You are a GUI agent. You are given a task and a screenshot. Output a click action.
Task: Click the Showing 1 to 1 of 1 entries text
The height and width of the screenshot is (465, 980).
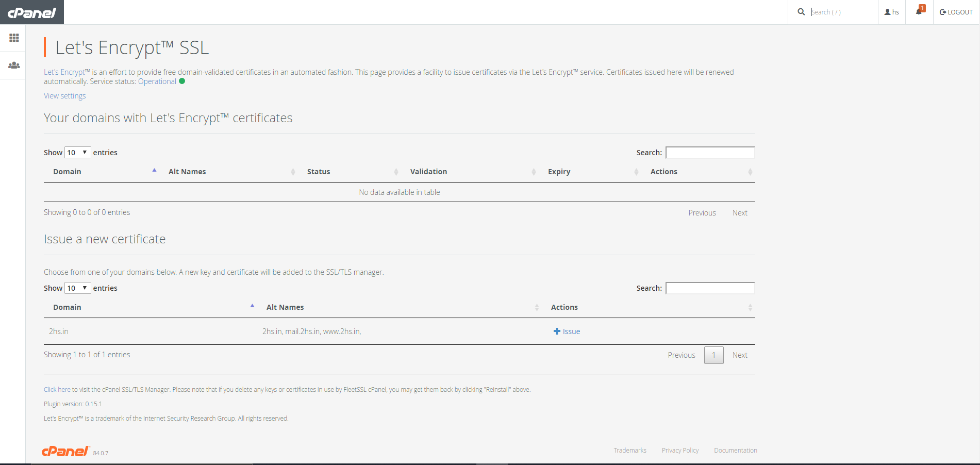pyautogui.click(x=87, y=355)
